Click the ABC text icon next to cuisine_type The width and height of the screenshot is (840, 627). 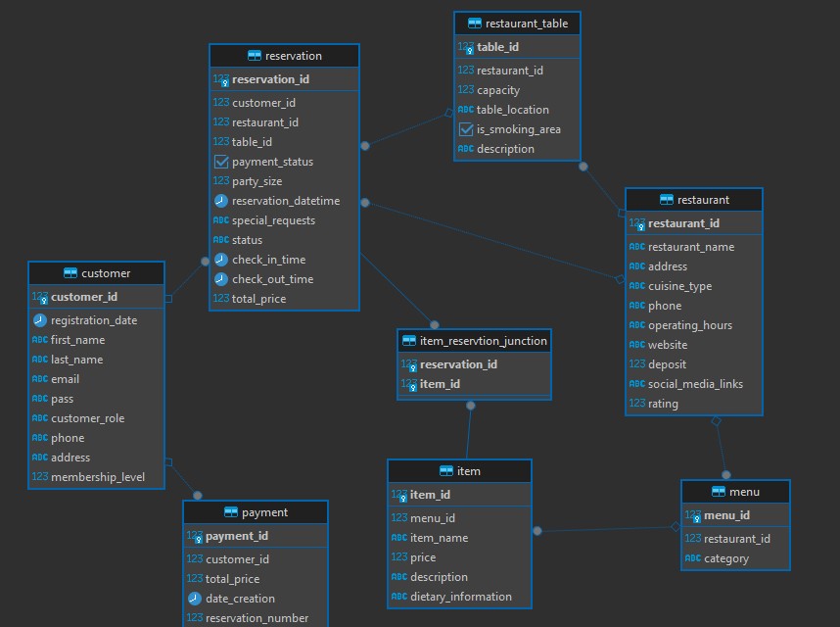click(x=636, y=286)
